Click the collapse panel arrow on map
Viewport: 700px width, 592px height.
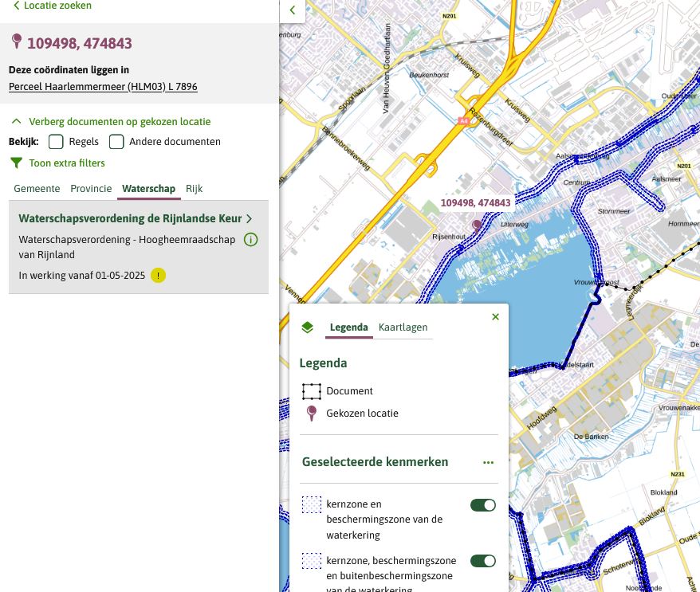292,10
